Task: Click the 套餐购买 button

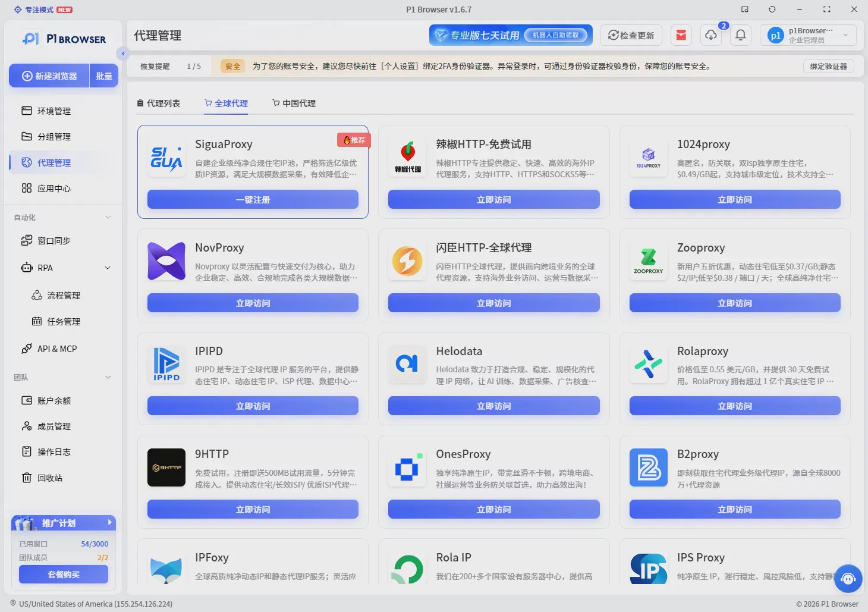Action: [x=64, y=575]
